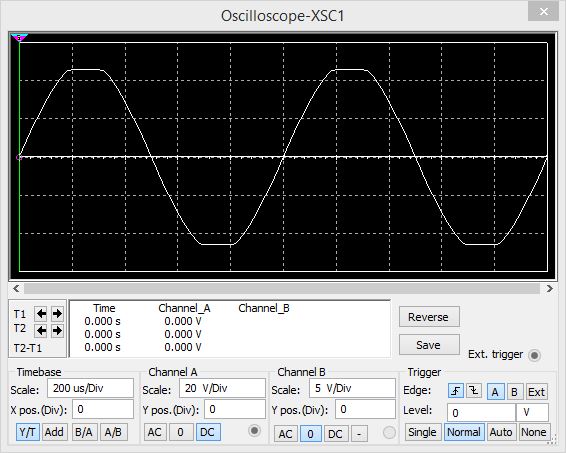
Task: Move cursor T1 left with arrow
Action: click(x=41, y=314)
